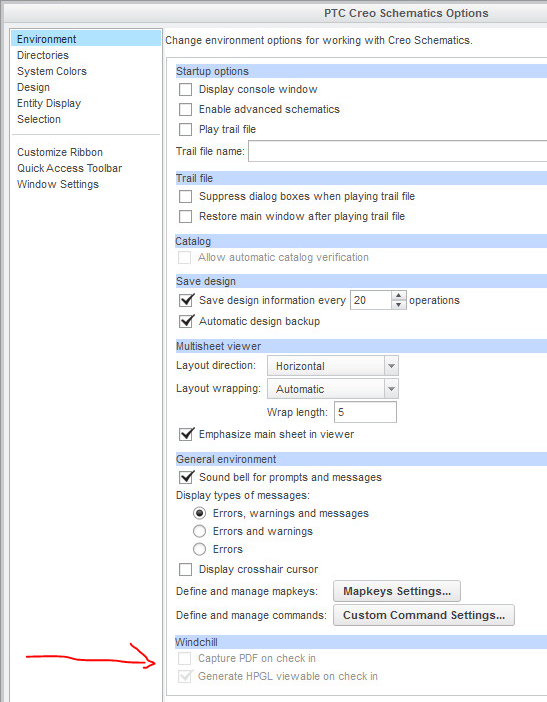Select Errors and warnings radio option
This screenshot has width=547, height=702.
(x=199, y=531)
